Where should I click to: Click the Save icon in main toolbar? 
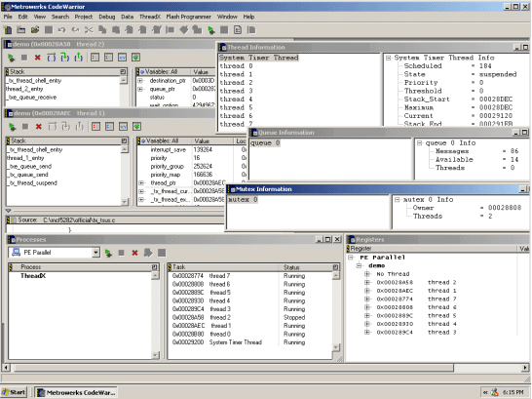pos(49,30)
